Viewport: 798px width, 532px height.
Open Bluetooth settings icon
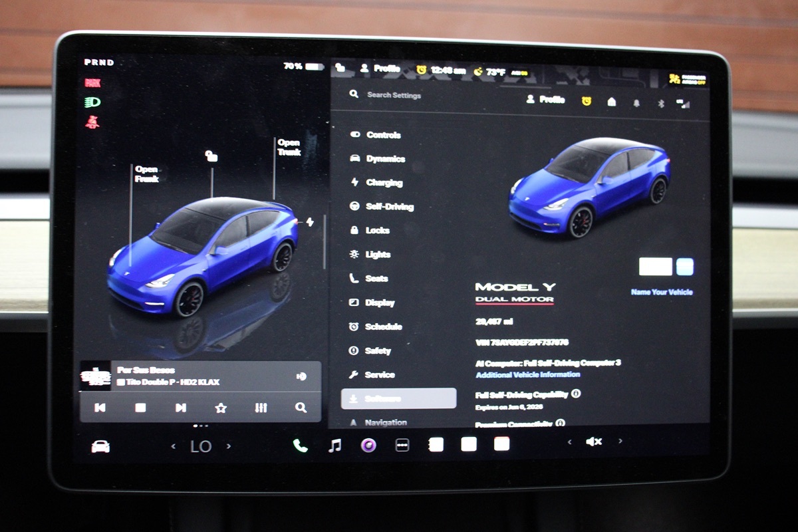pos(660,104)
